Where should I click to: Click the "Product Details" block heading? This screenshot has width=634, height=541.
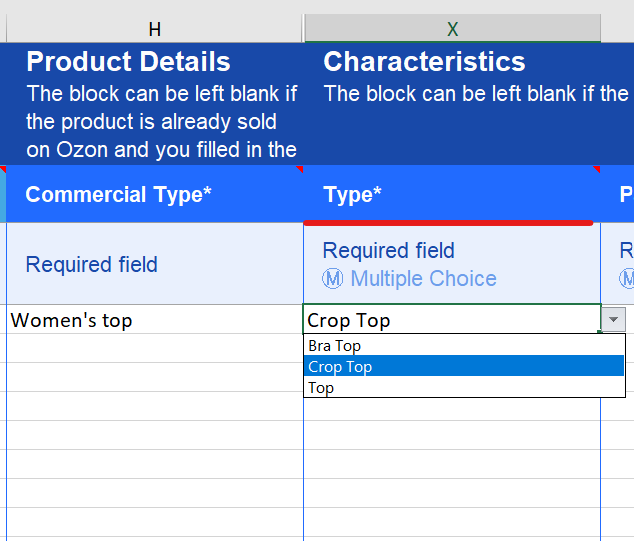128,62
